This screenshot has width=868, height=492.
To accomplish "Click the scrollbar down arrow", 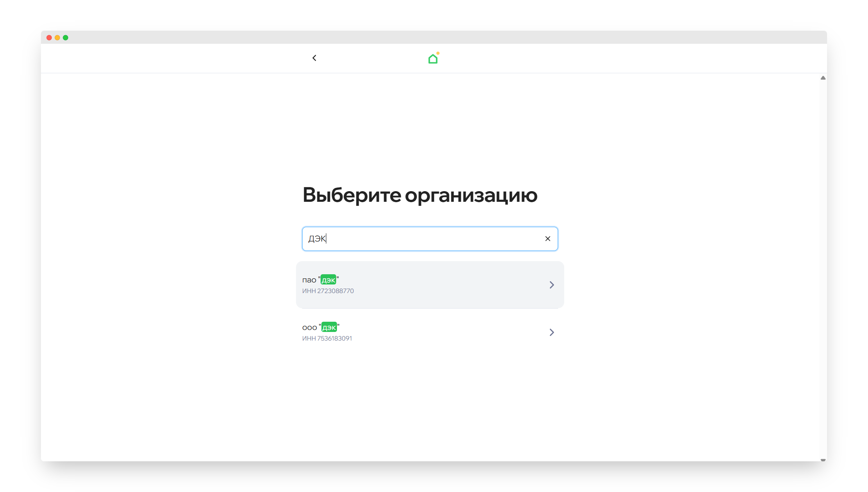I will (823, 460).
